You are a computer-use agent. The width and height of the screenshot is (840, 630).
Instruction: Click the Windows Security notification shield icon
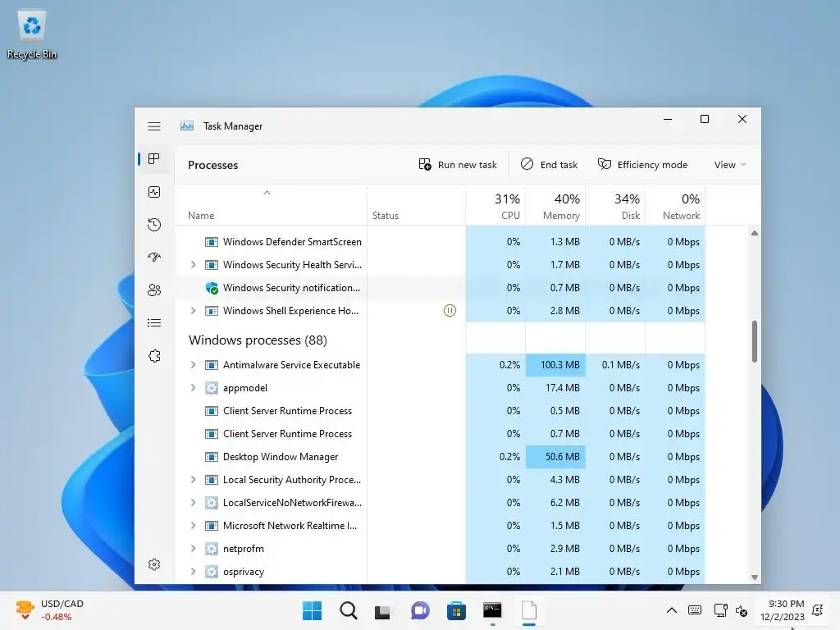(x=212, y=288)
